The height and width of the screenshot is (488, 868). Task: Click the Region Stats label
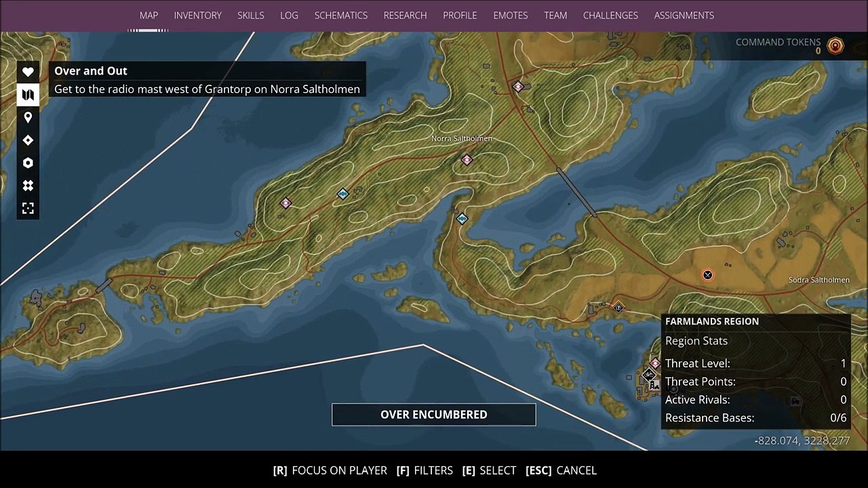click(x=696, y=341)
